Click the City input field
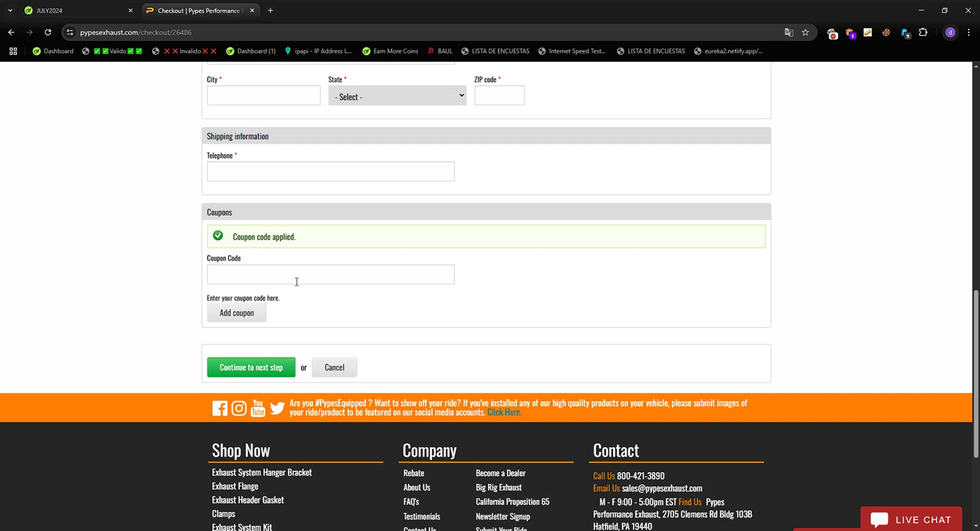980x531 pixels. (263, 95)
